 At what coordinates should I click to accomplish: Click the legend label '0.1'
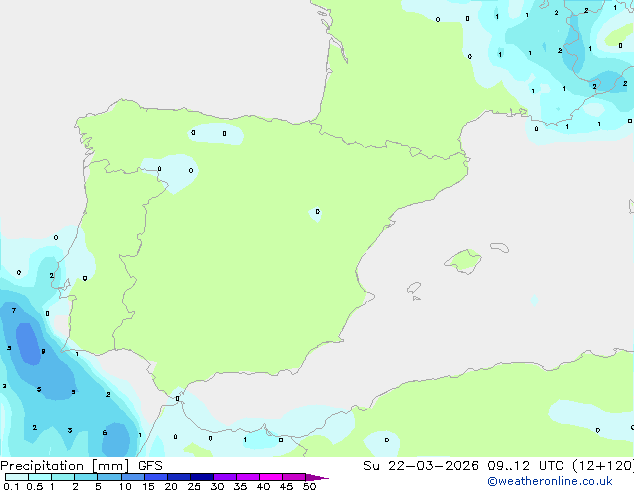tap(11, 486)
